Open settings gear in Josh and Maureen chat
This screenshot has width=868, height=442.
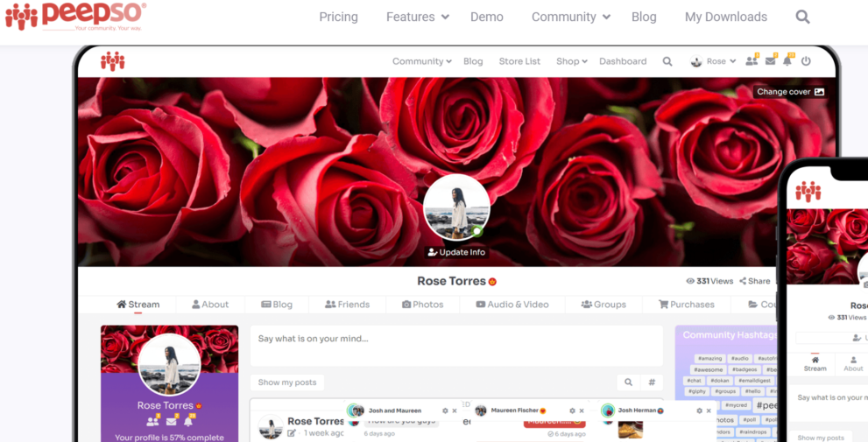pyautogui.click(x=445, y=410)
